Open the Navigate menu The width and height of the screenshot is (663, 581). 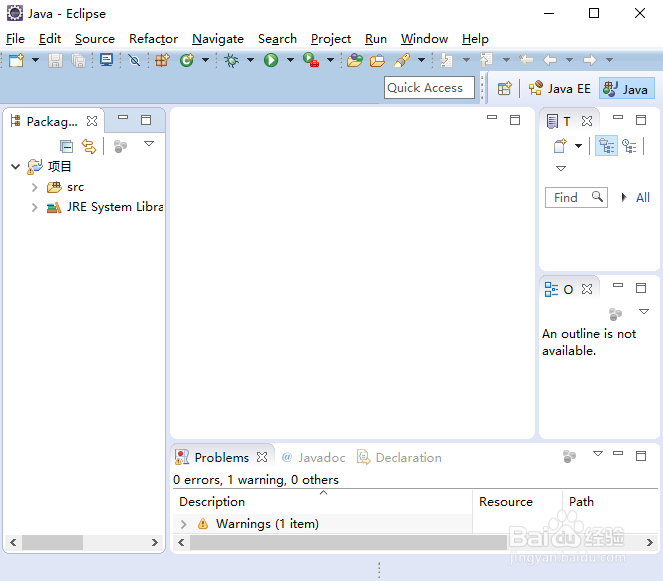[218, 39]
